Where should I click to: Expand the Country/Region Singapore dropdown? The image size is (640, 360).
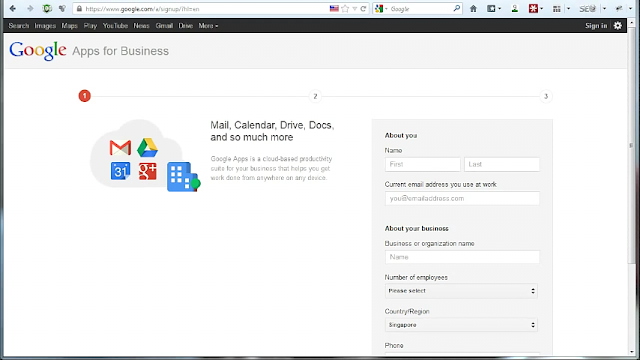[x=461, y=325]
